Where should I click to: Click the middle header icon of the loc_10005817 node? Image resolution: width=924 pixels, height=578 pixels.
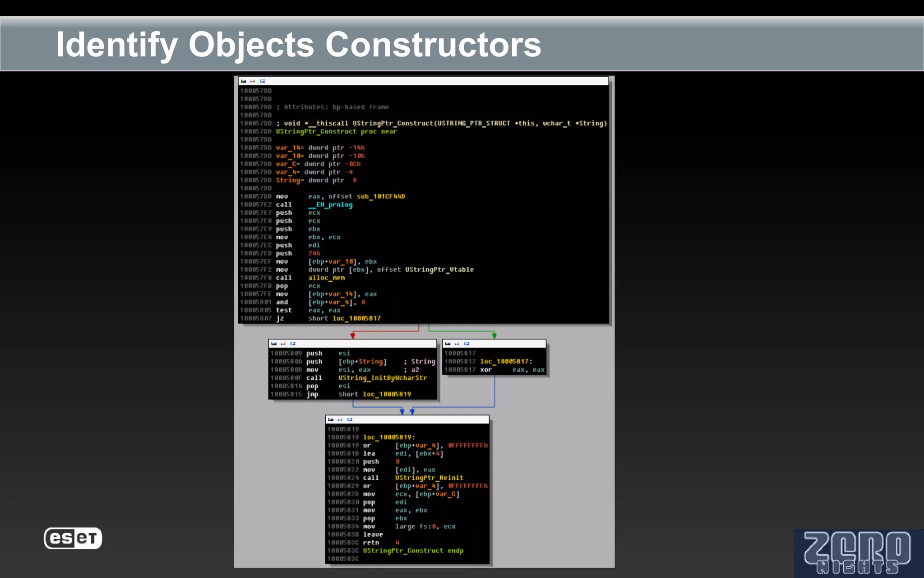457,344
